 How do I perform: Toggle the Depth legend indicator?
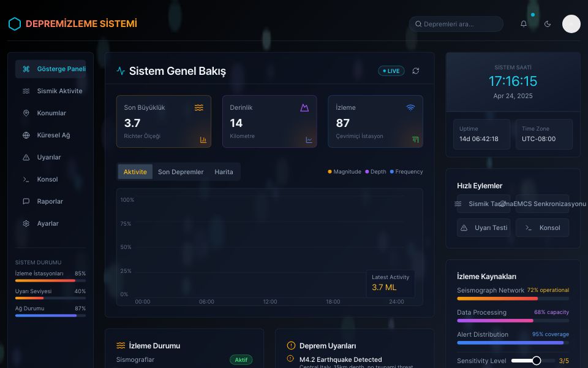click(376, 172)
